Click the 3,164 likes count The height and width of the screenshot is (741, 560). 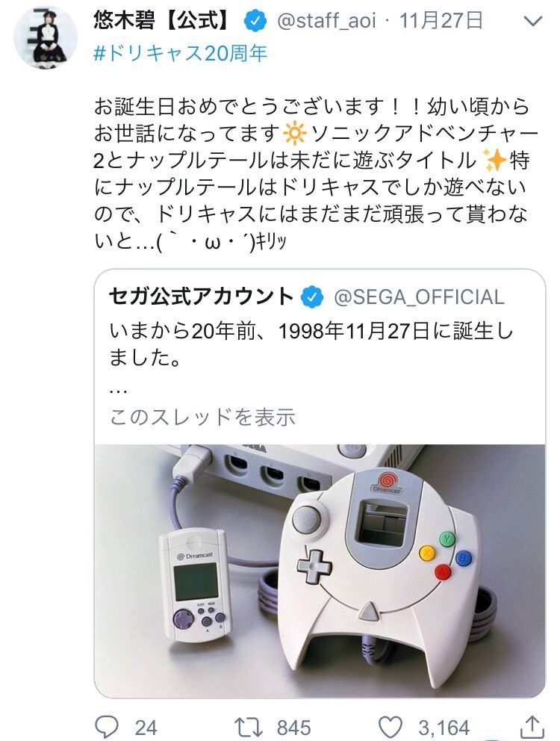click(x=444, y=728)
